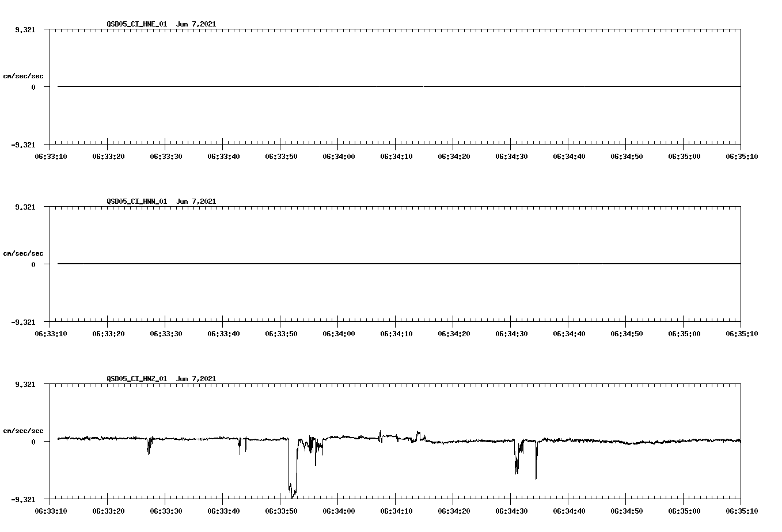782x532 pixels.
Task: Click the 06:35:10 time label under HNN plot
Action: click(x=742, y=333)
